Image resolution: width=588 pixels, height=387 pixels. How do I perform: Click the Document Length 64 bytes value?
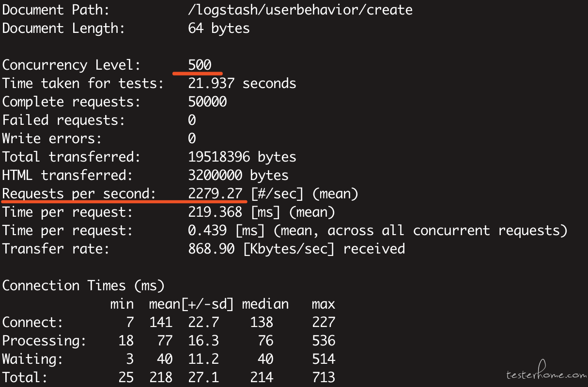tap(219, 28)
